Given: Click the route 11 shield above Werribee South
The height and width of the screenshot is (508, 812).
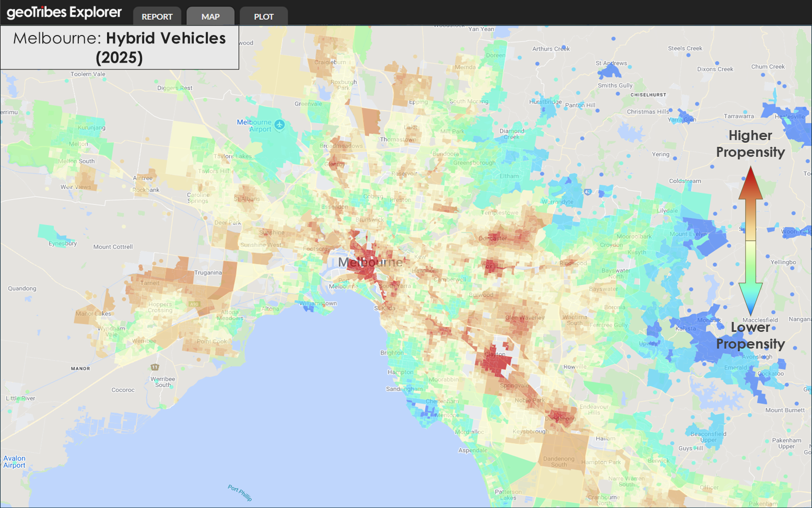Looking at the screenshot, I should click(155, 367).
